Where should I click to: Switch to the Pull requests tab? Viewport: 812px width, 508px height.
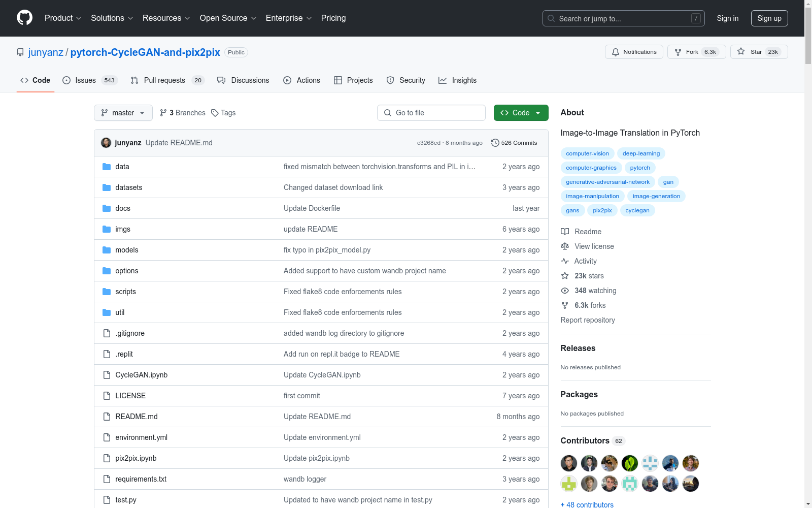167,80
